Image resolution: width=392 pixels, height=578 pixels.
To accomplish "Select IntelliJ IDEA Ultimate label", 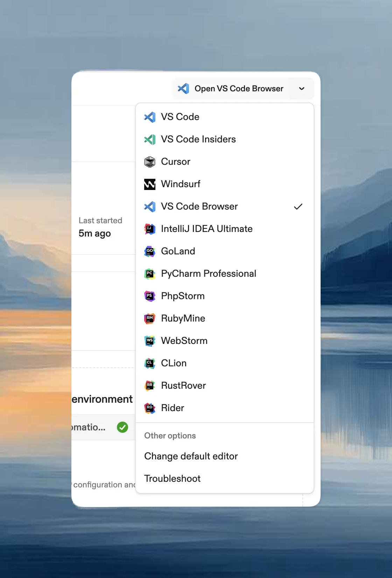I will click(206, 229).
